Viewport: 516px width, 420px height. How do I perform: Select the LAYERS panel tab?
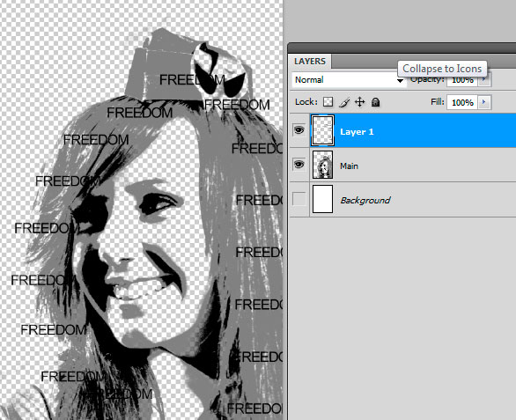[310, 62]
